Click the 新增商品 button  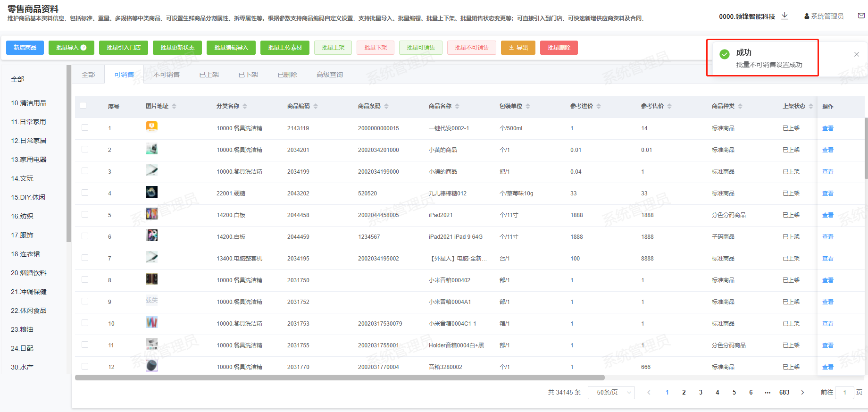[x=25, y=48]
